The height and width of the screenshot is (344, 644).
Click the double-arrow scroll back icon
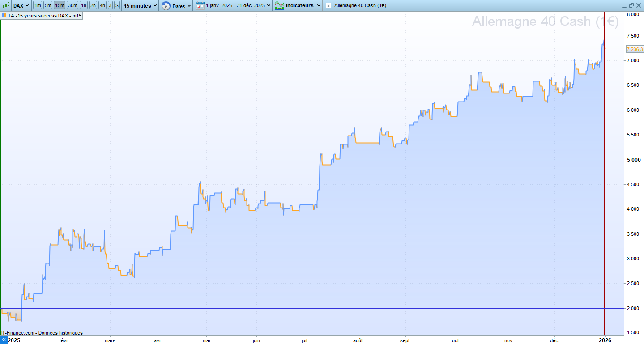click(x=4, y=340)
